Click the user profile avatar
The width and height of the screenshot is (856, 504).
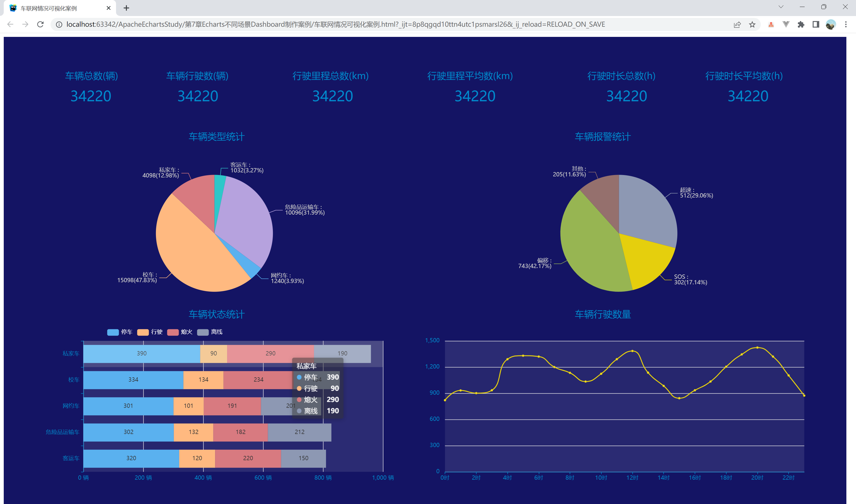pos(831,25)
